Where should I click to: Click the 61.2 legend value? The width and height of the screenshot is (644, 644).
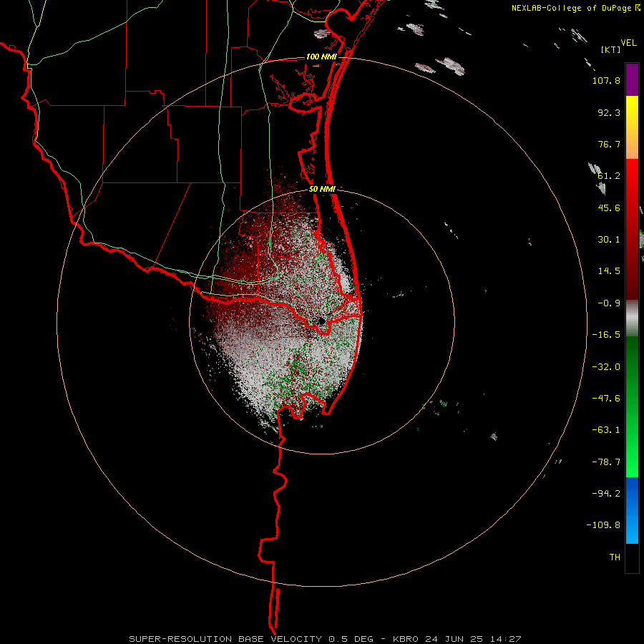(x=609, y=176)
